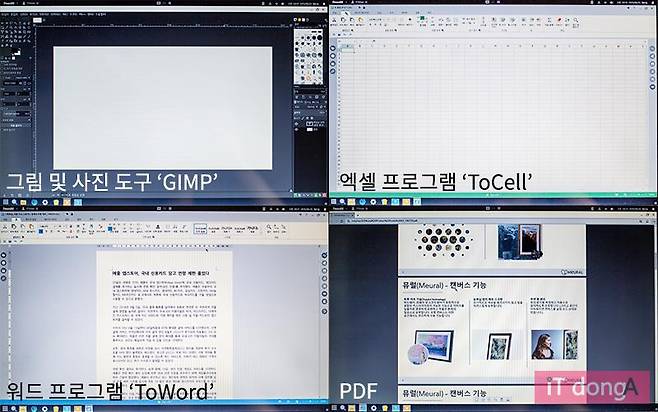Select the white layer thumbnail in GIMP layers panel

coord(310,130)
